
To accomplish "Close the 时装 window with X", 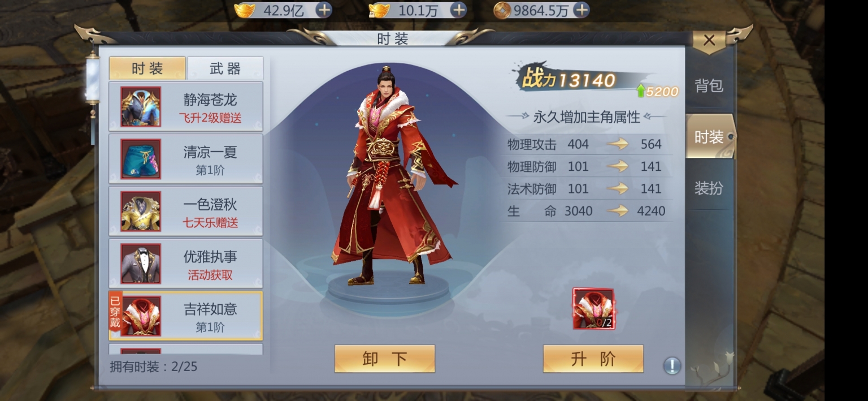I will click(x=709, y=41).
